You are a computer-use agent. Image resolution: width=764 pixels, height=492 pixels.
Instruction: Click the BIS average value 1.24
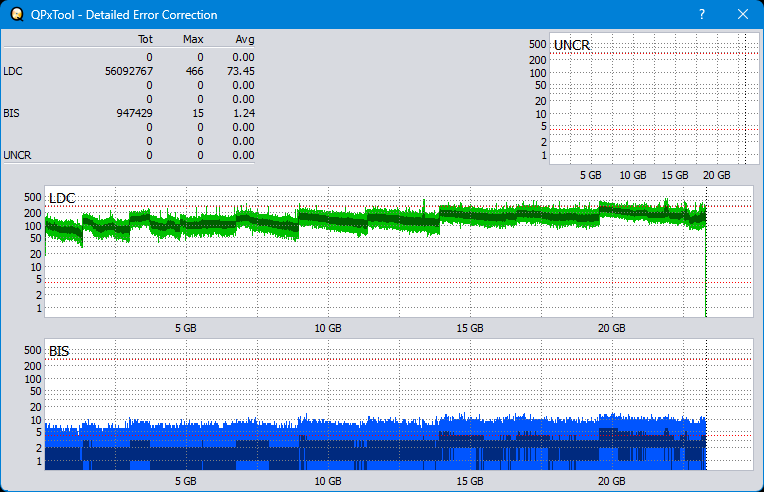point(243,113)
